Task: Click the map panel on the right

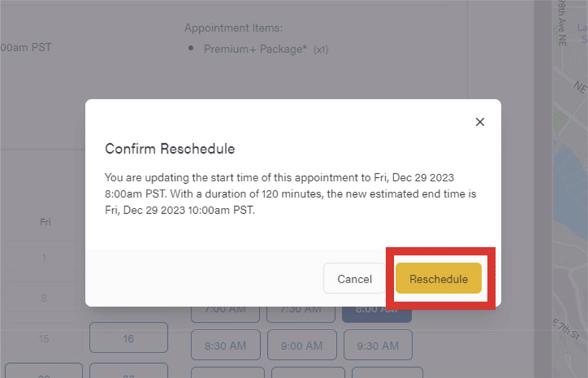Action: tap(570, 196)
